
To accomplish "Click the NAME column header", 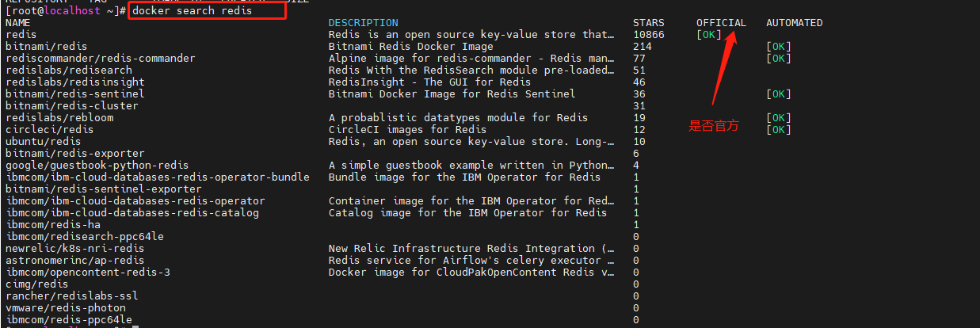I will point(17,23).
